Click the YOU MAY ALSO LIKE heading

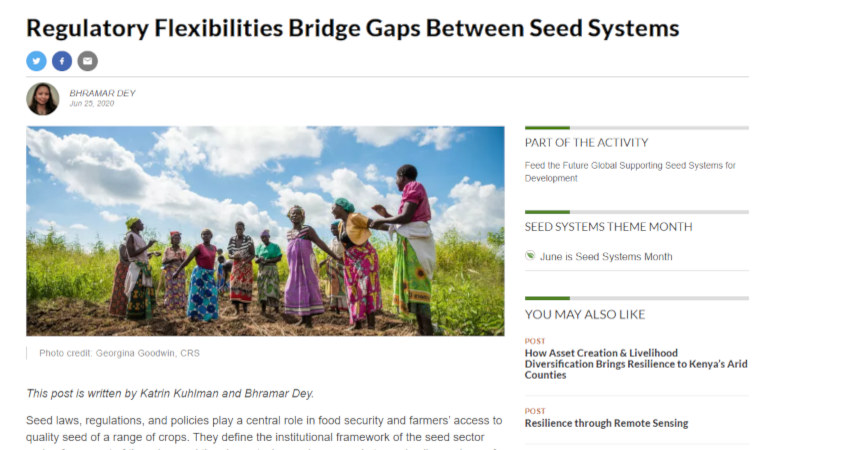[x=584, y=314]
